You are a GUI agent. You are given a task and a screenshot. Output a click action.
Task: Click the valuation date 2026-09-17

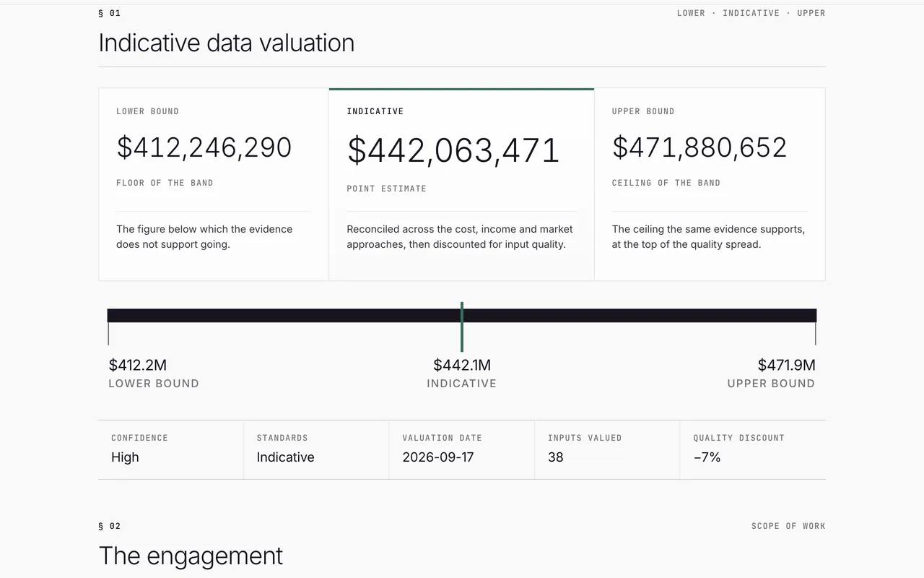[438, 457]
